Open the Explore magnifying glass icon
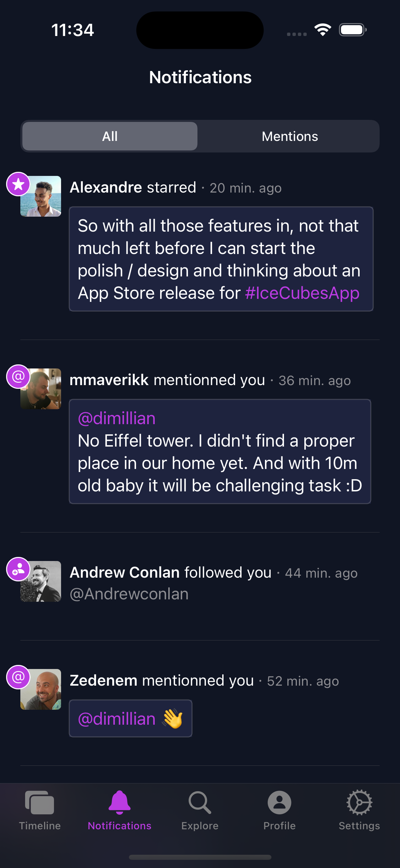 pos(200,802)
